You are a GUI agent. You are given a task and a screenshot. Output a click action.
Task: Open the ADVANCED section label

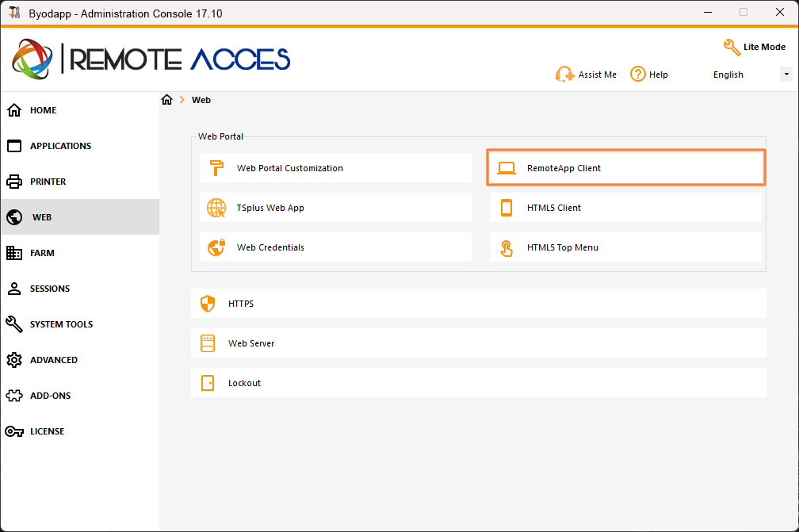[54, 360]
